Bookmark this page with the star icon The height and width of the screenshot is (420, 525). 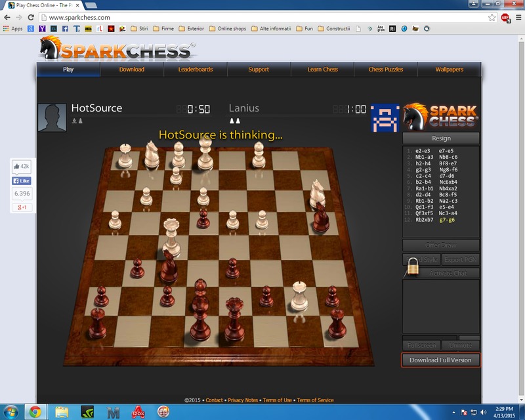(492, 18)
